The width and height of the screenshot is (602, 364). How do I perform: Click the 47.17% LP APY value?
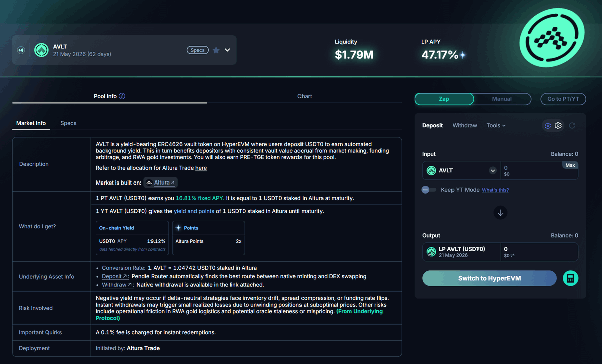439,55
